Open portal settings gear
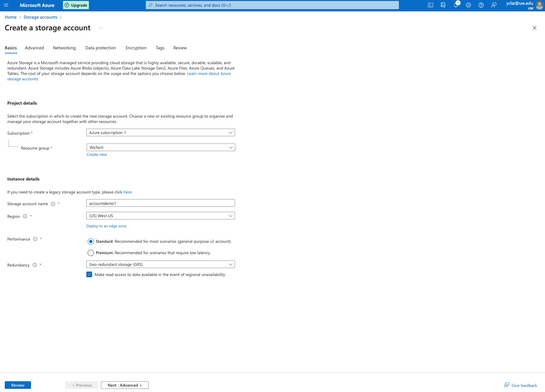 pyautogui.click(x=468, y=5)
